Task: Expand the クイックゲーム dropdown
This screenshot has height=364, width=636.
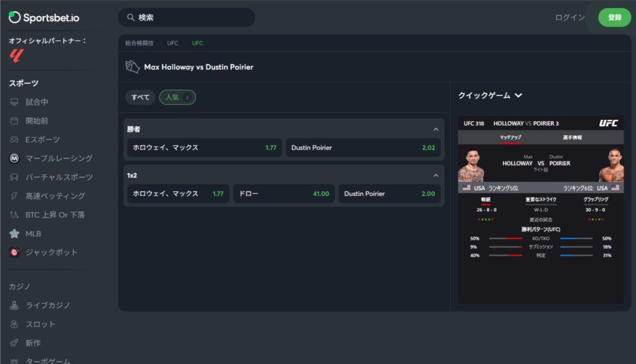Action: pos(490,96)
